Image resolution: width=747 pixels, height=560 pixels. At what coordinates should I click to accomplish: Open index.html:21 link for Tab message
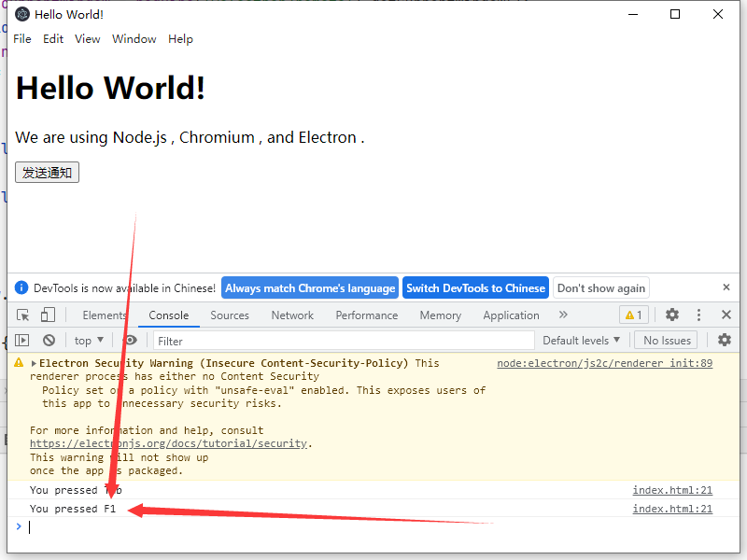(672, 490)
